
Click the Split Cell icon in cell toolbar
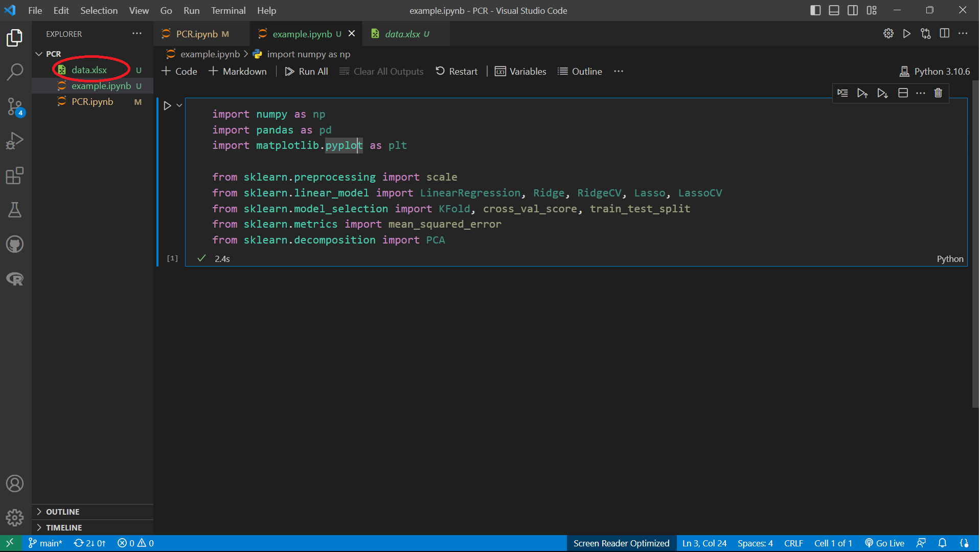903,93
